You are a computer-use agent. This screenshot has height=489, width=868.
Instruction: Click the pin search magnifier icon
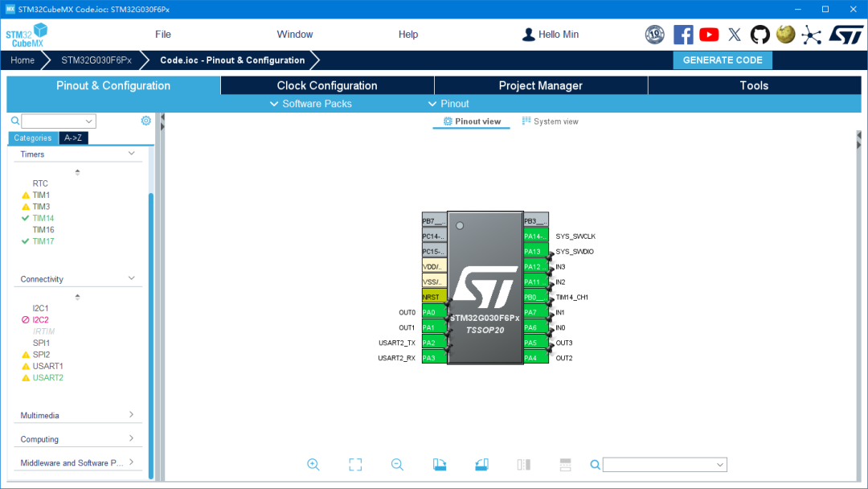tap(595, 465)
